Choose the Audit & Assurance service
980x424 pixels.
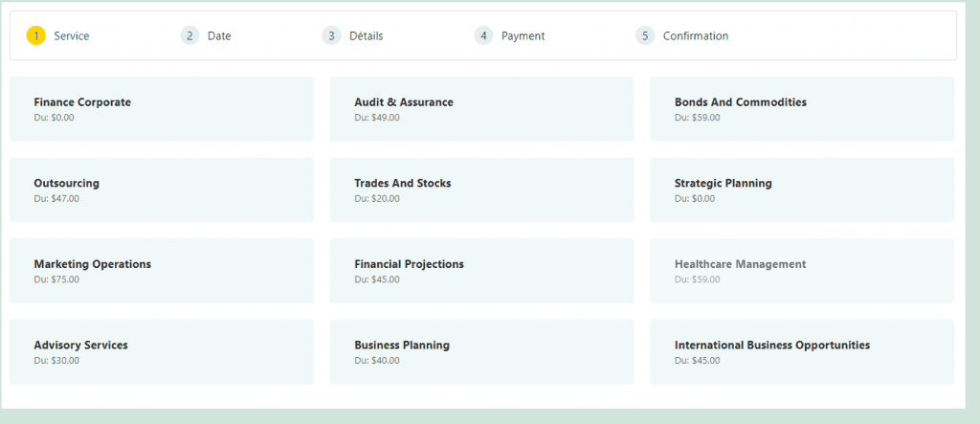click(481, 109)
